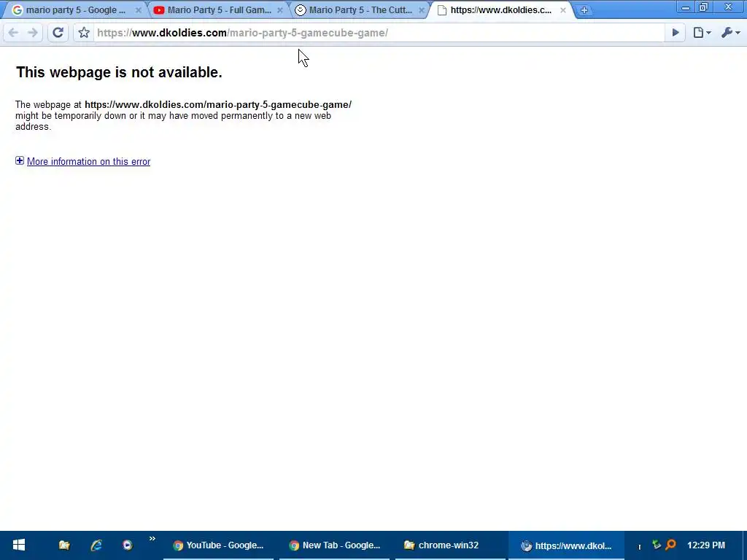Click the heading This webpage is not available
The image size is (747, 560).
119,72
